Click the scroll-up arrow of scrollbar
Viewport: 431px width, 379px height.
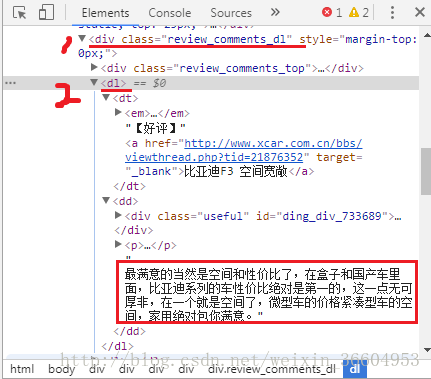[x=426, y=35]
